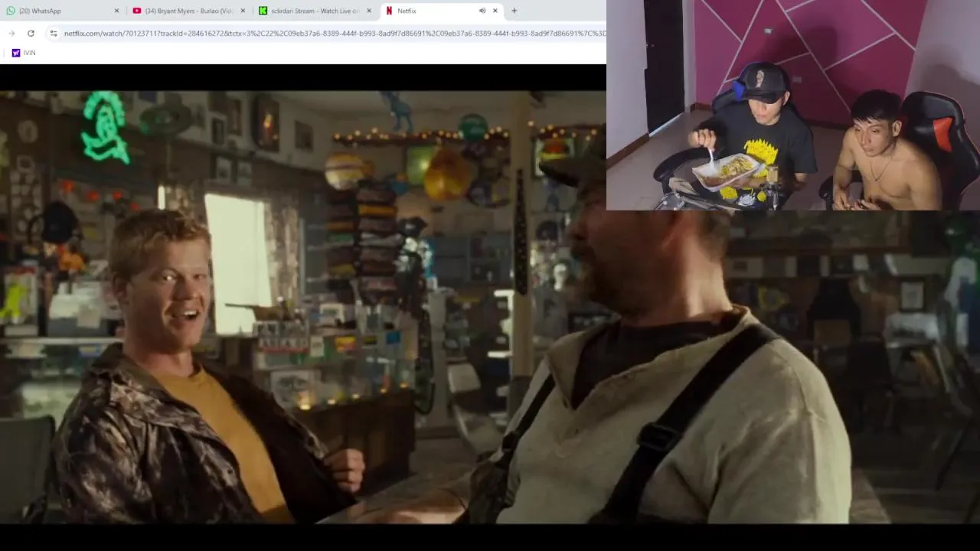Click the WhatsApp favicon

pos(11,11)
